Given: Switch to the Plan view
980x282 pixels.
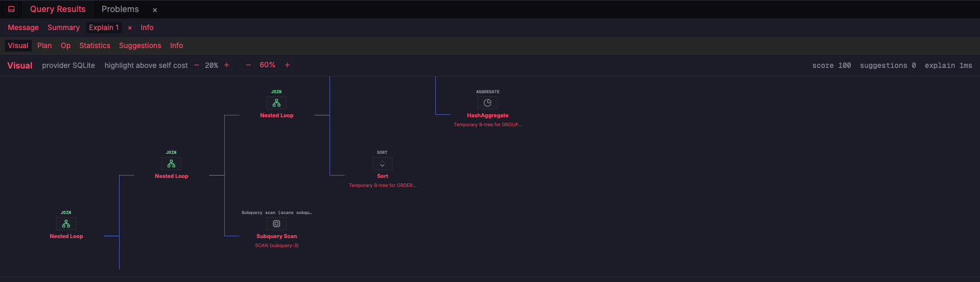Looking at the screenshot, I should pyautogui.click(x=44, y=46).
